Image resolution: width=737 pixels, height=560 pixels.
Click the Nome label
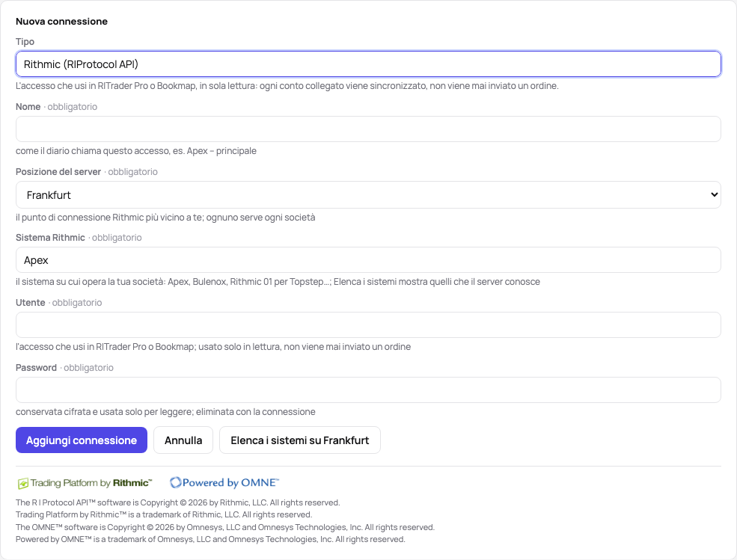[28, 107]
